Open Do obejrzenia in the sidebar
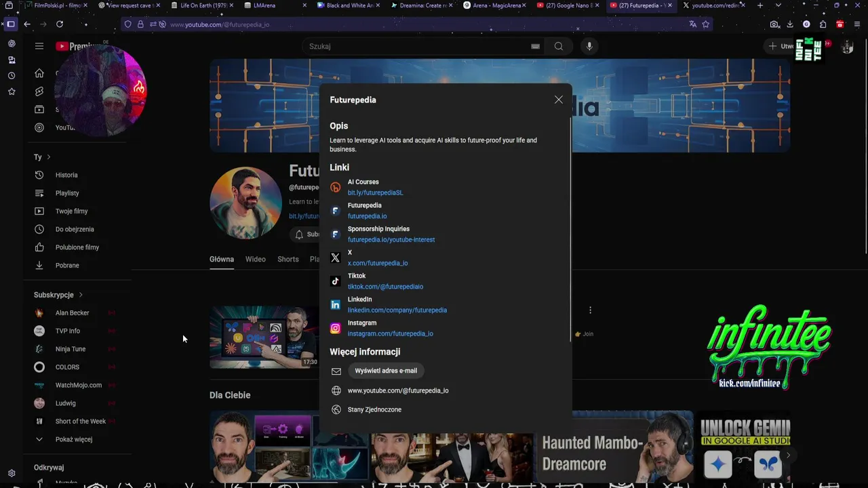The image size is (868, 488). 78,229
